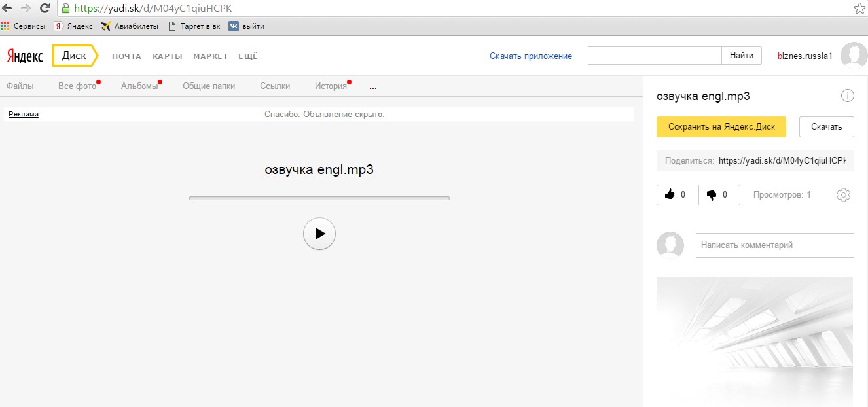This screenshot has width=868, height=407.
Task: Open the file info icon
Action: (x=848, y=96)
